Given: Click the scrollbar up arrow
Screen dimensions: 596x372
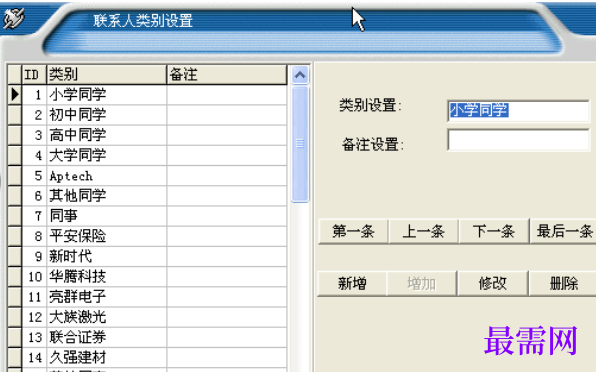Looking at the screenshot, I should pyautogui.click(x=300, y=75).
